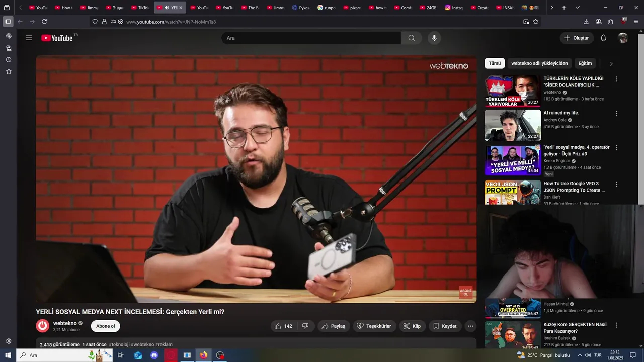
Task: Open the browser extensions puzzle icon
Action: tap(611, 22)
